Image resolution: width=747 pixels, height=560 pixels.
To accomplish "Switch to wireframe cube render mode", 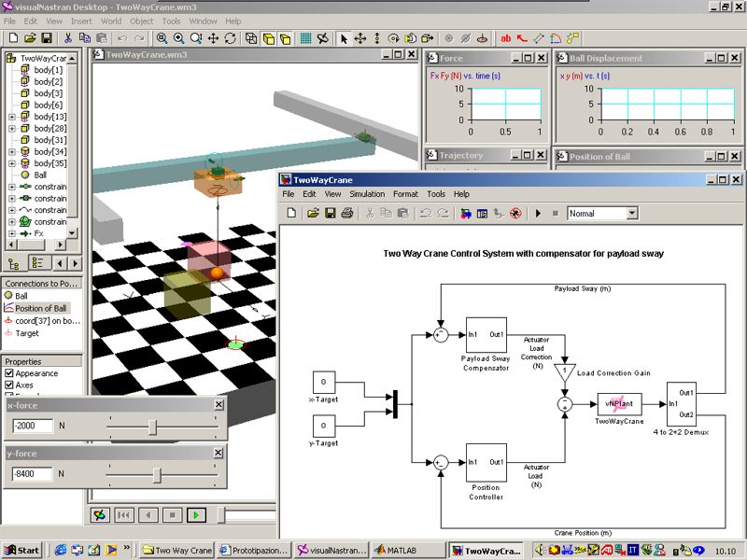I will pyautogui.click(x=251, y=38).
